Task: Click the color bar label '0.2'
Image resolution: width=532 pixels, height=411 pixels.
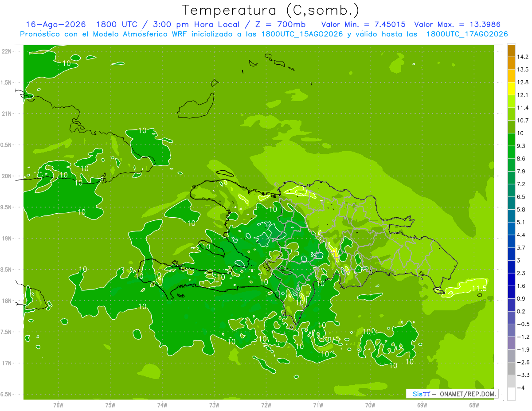Action: click(x=521, y=311)
